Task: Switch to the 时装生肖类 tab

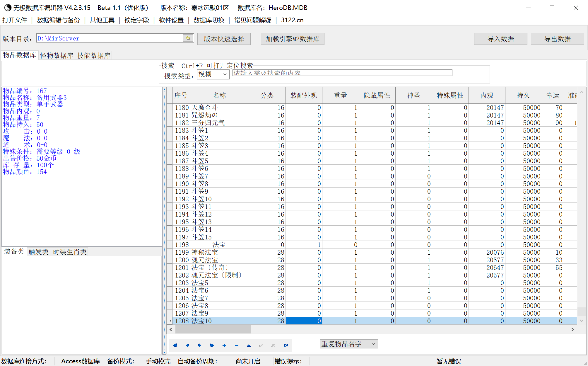Action: (x=70, y=252)
